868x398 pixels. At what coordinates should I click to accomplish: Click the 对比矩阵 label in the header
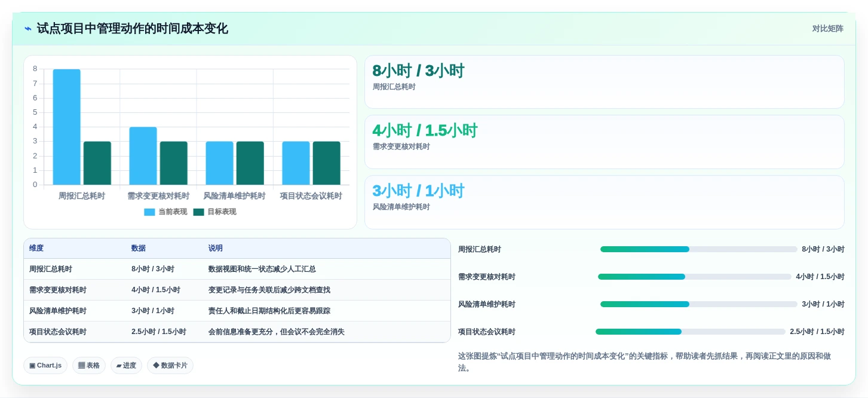(x=827, y=29)
